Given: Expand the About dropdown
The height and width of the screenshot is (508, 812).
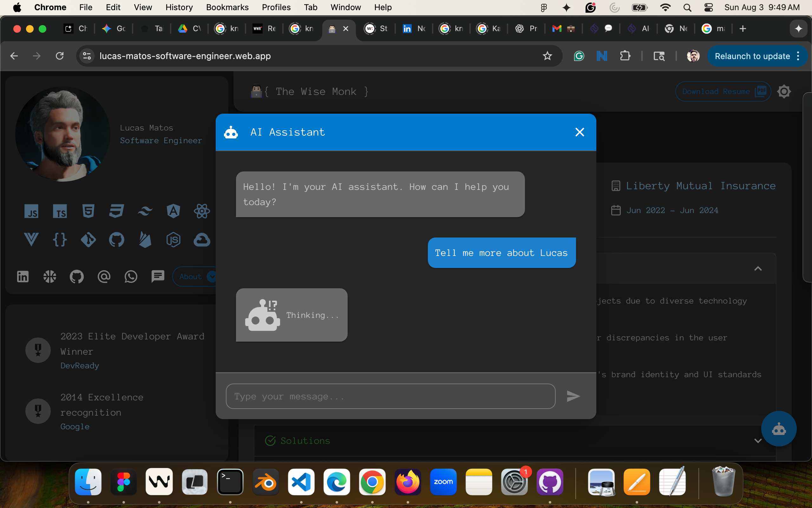Looking at the screenshot, I should (x=195, y=277).
